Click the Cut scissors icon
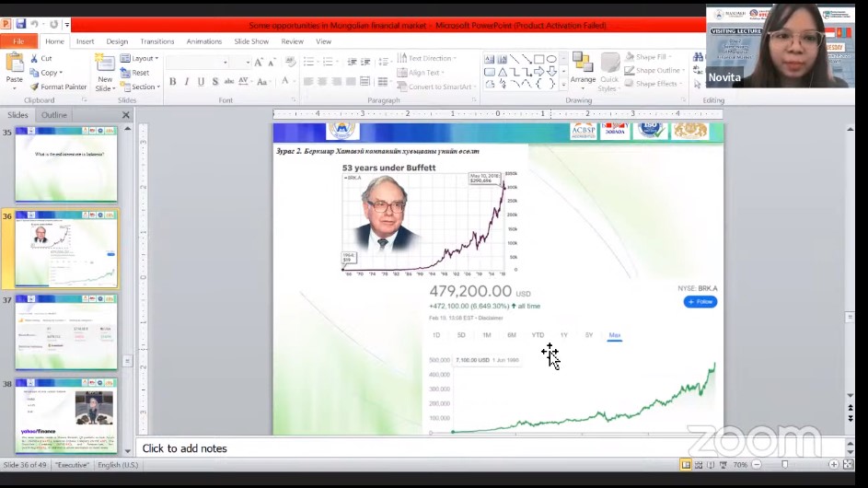Viewport: 868px width, 488px height. pyautogui.click(x=34, y=58)
